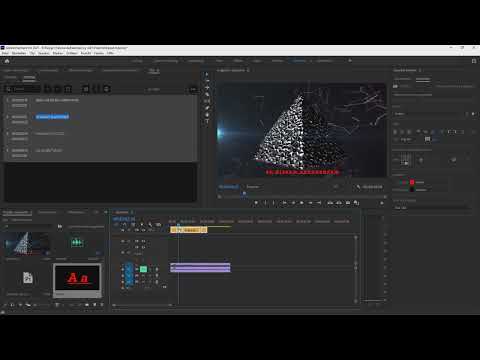The width and height of the screenshot is (480, 360).
Task: Click the timeline playhead marker on the ruler
Action: [178, 224]
